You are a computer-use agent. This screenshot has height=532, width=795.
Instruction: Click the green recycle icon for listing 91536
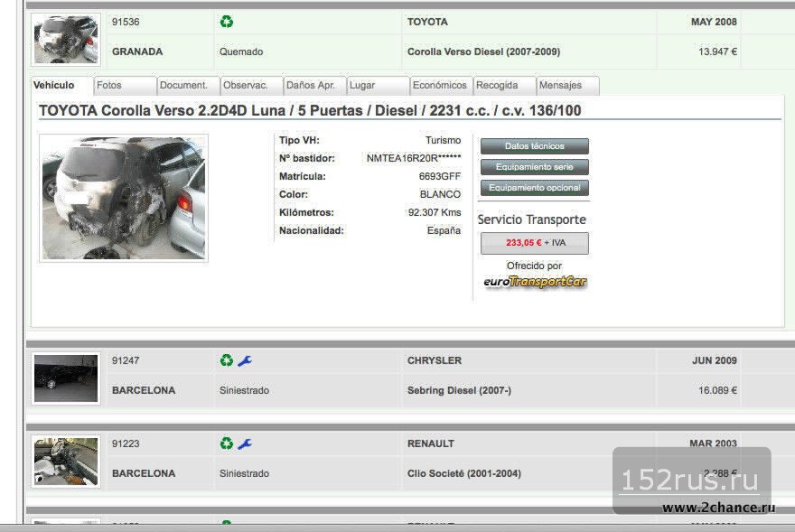pyautogui.click(x=226, y=22)
